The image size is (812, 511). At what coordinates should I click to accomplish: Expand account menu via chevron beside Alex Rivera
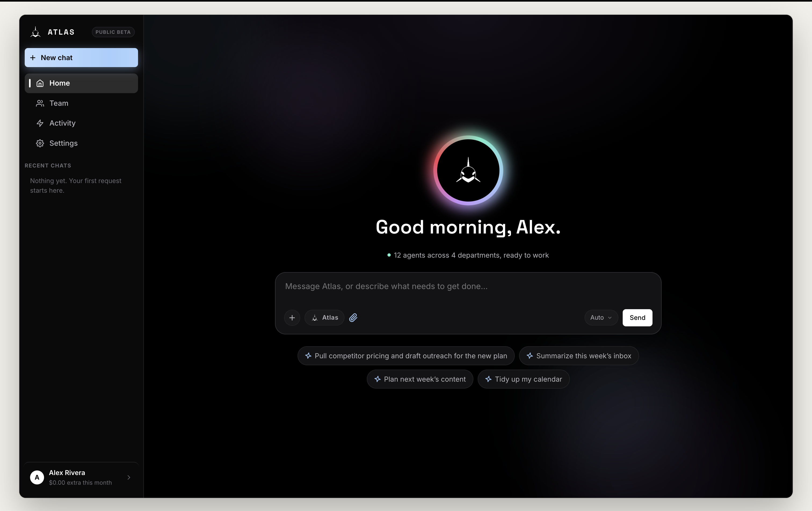point(129,477)
